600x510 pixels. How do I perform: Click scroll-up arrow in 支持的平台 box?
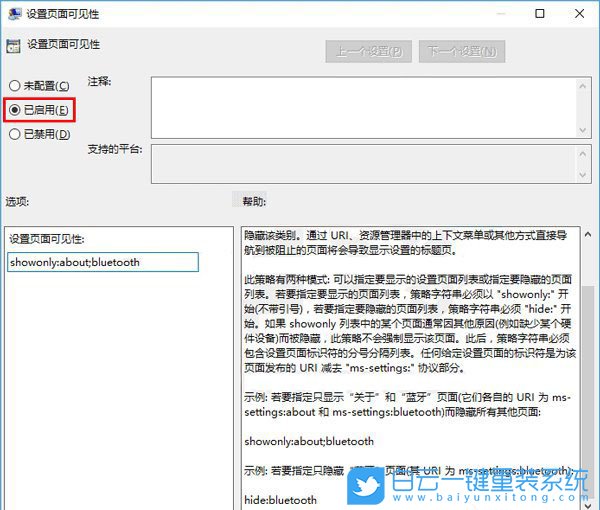point(582,154)
